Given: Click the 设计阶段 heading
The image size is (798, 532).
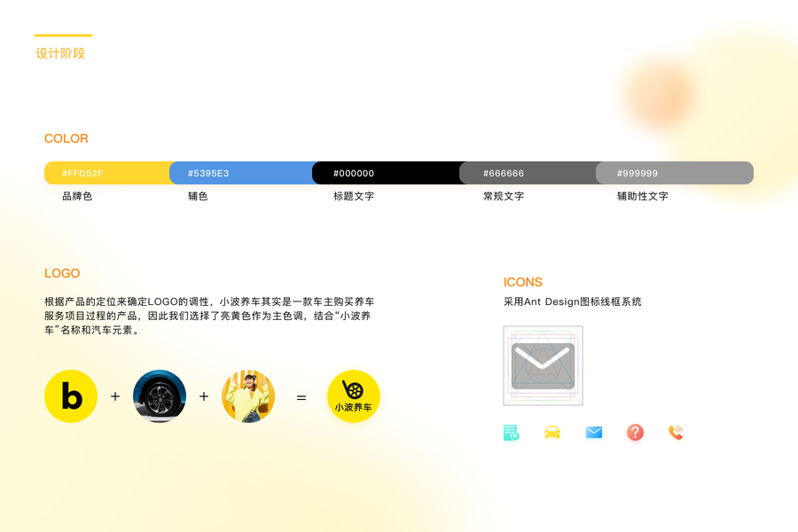Looking at the screenshot, I should 60,53.
